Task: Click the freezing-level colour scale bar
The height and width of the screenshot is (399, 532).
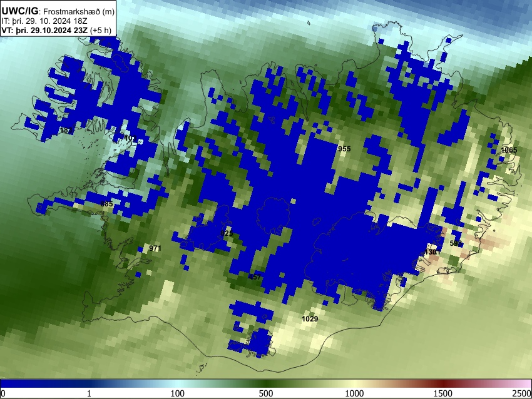Action: [x=266, y=383]
